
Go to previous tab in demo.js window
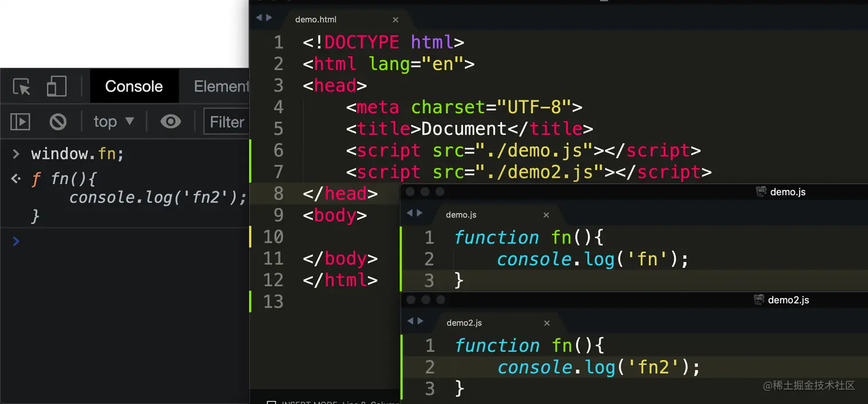click(410, 213)
